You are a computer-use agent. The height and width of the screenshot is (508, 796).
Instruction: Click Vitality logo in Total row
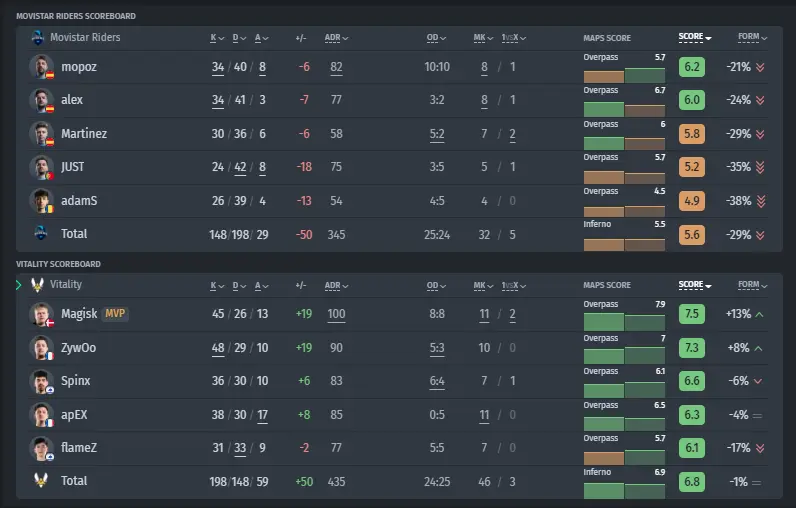pos(41,480)
